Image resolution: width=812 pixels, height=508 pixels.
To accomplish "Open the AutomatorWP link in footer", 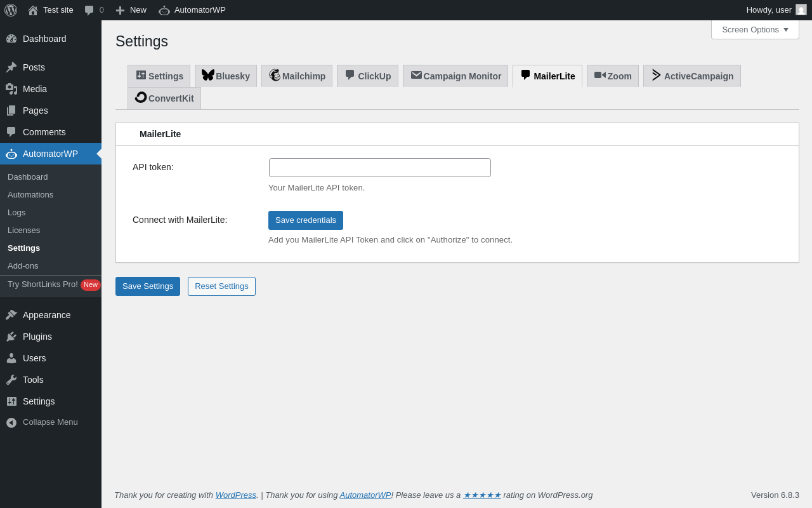I will point(365,495).
